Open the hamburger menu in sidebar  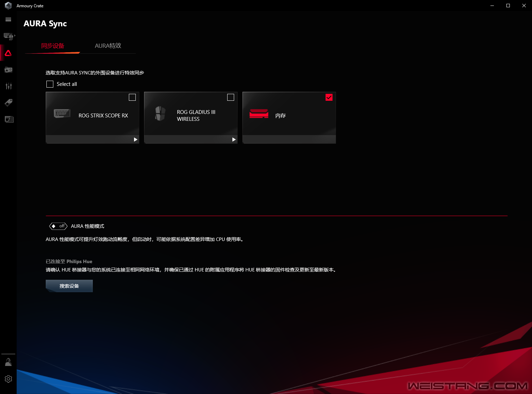[x=8, y=19]
